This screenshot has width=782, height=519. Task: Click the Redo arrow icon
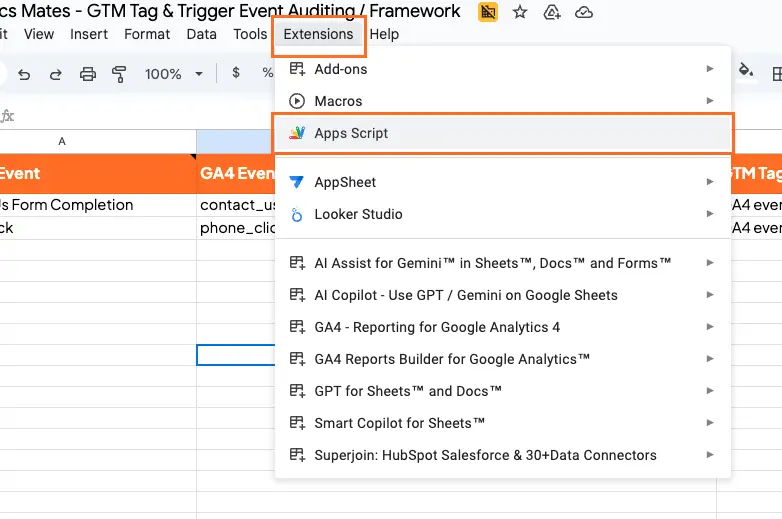pos(55,74)
